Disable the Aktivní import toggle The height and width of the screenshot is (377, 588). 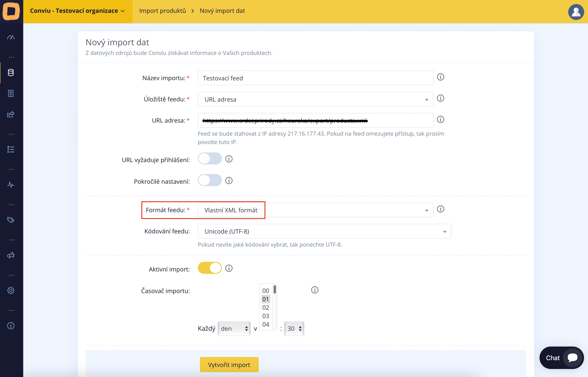(x=210, y=268)
